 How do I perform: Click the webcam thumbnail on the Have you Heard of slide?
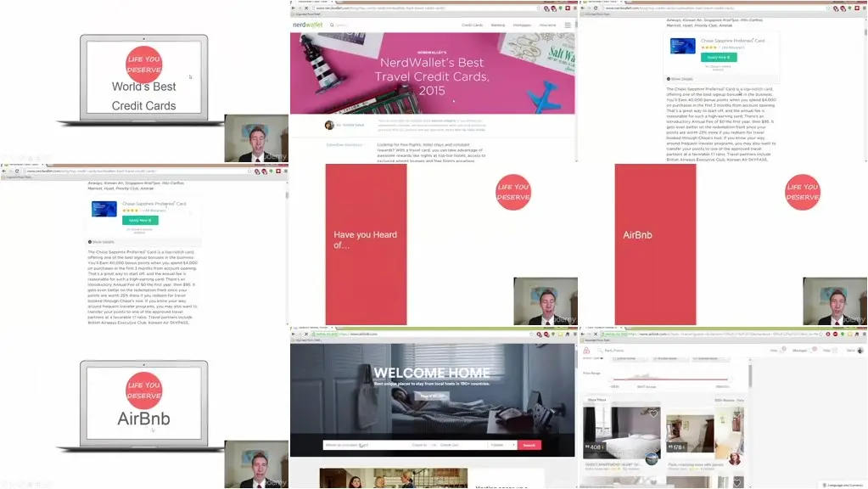pyautogui.click(x=546, y=301)
